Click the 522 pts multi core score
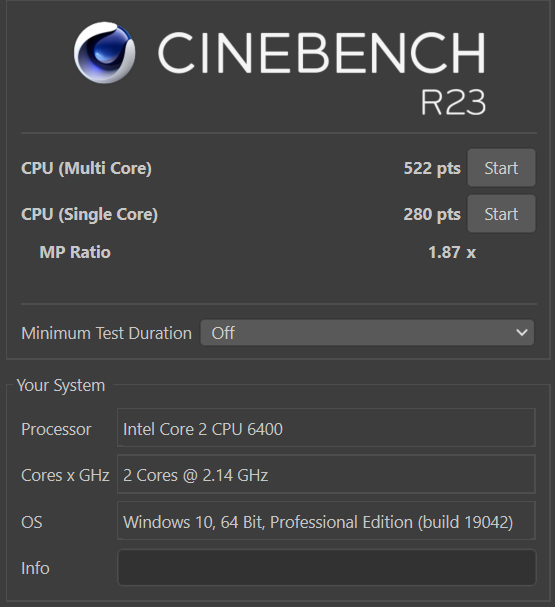The image size is (555, 607). [x=432, y=168]
